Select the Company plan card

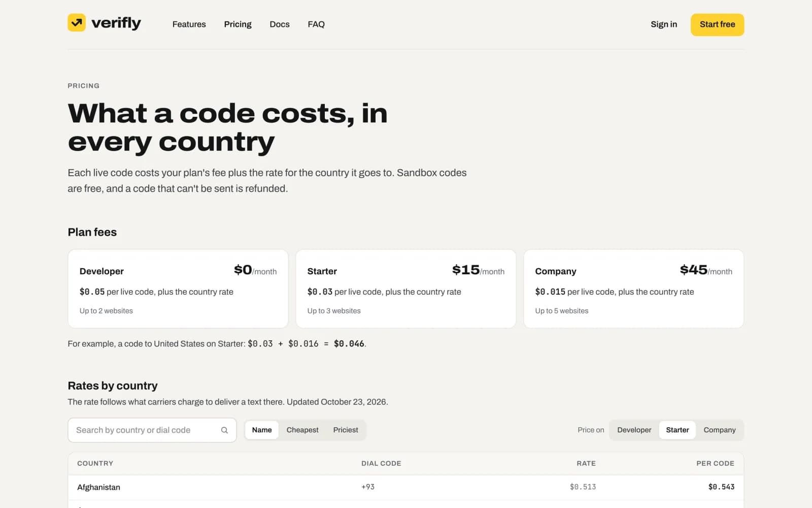coord(634,289)
